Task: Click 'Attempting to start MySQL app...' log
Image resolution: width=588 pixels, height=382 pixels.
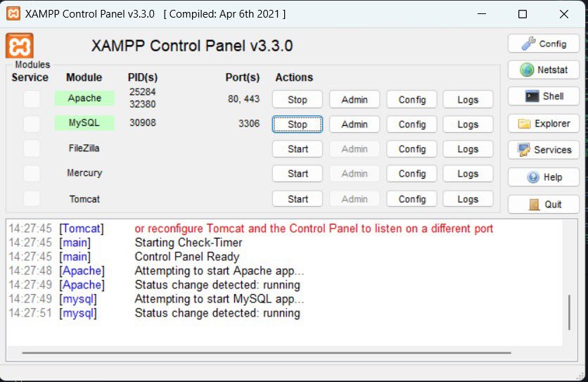Action: pos(219,299)
